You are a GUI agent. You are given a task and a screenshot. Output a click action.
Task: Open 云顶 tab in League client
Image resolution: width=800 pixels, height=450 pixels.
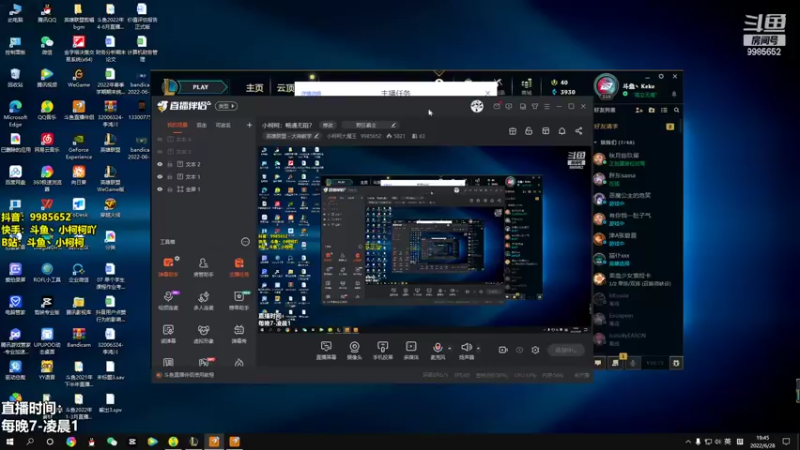(x=285, y=88)
